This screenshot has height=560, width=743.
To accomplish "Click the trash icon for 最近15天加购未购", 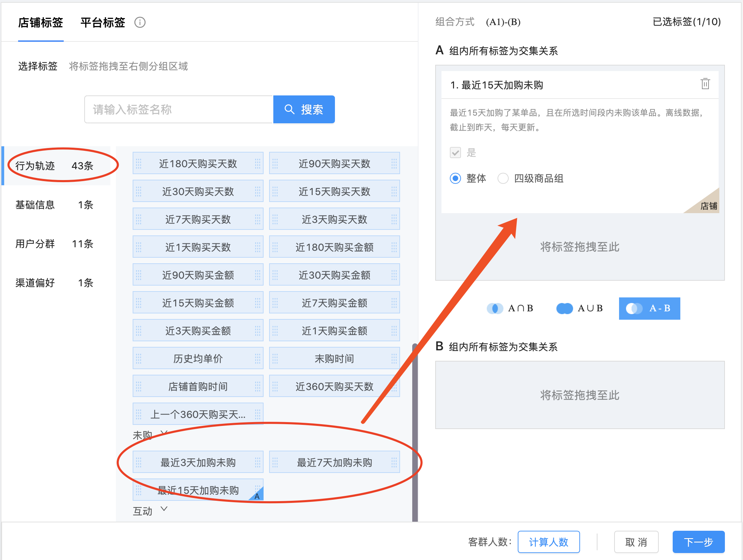I will coord(705,84).
